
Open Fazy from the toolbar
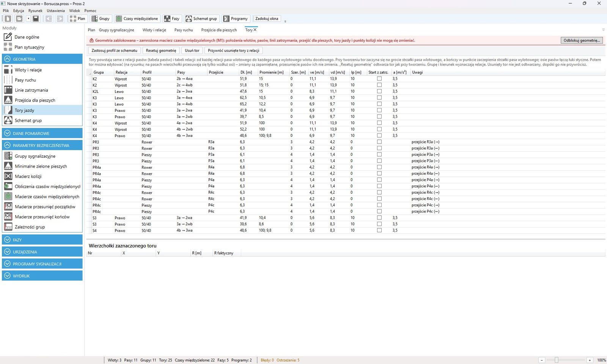click(x=171, y=19)
